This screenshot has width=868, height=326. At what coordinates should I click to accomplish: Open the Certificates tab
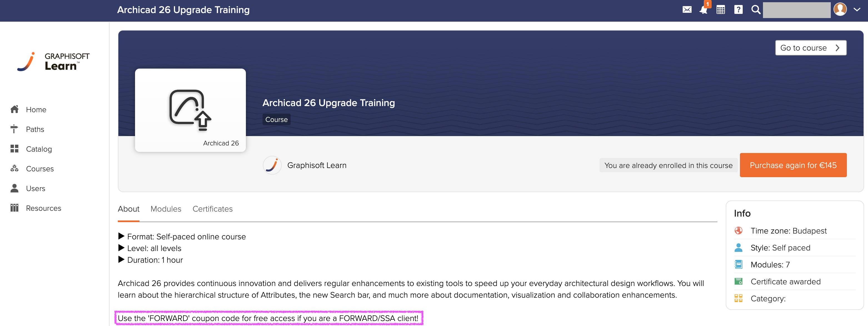click(212, 209)
